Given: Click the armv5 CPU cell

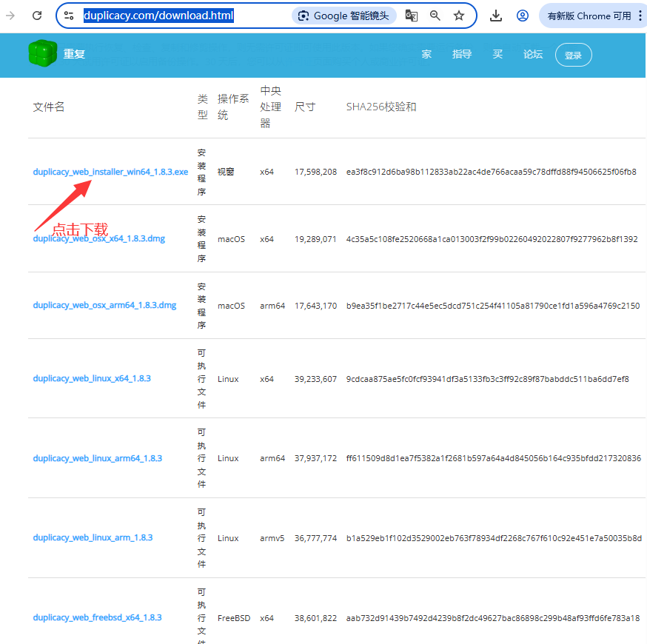Looking at the screenshot, I should (x=272, y=538).
